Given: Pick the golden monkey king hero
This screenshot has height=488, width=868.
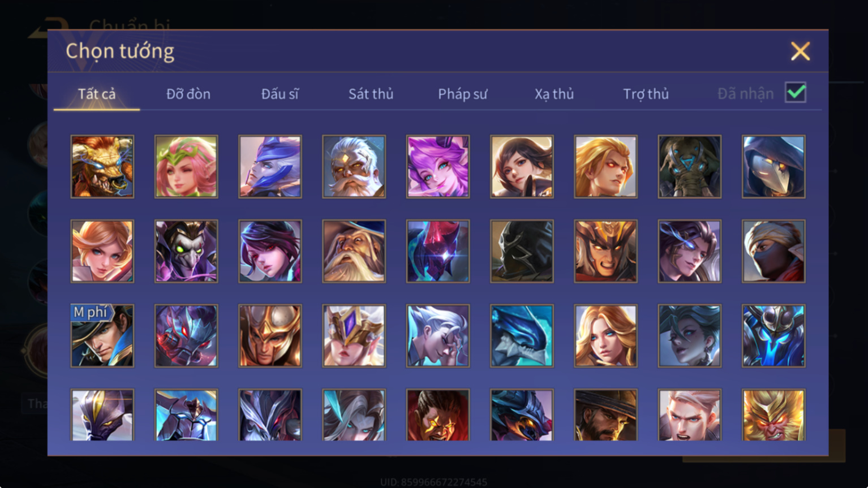Looking at the screenshot, I should pyautogui.click(x=774, y=415).
